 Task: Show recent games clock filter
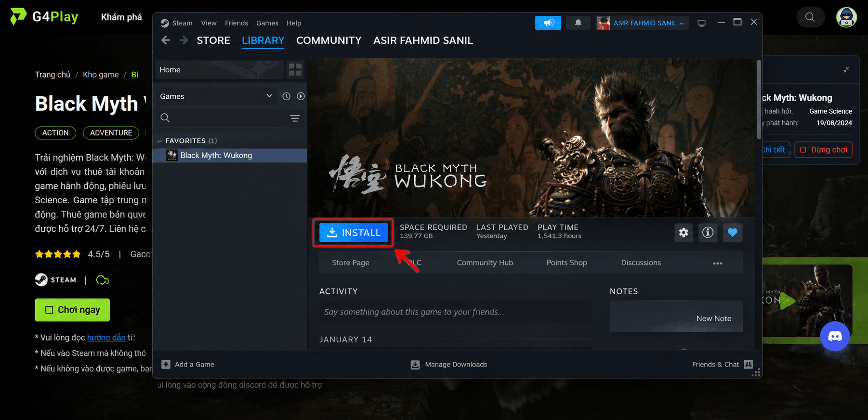[x=286, y=96]
